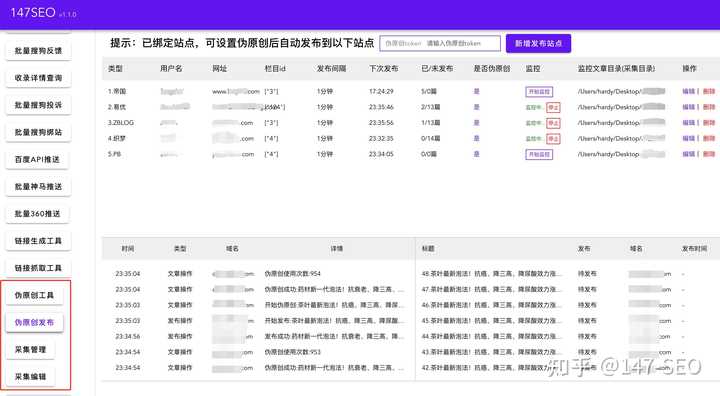Viewport: 720px width, 396px height.
Task: Click the 下次发布 column header
Action: pyautogui.click(x=384, y=68)
